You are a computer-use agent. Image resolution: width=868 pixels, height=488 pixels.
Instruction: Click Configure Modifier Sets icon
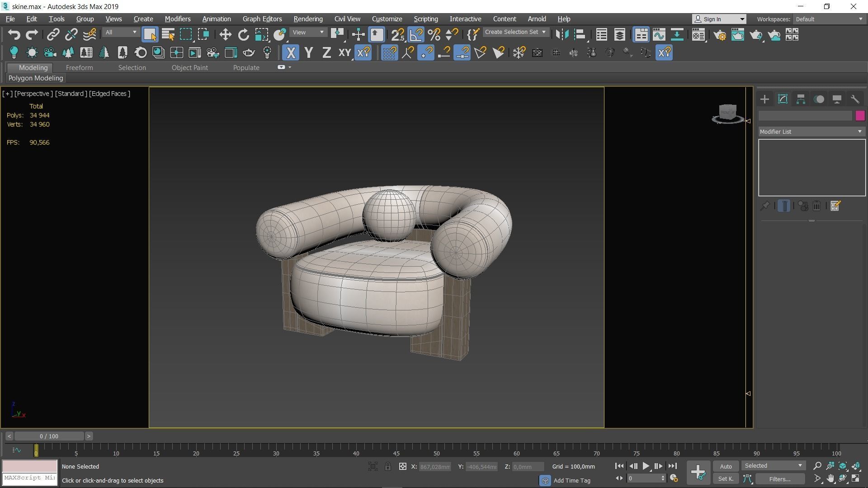point(835,206)
